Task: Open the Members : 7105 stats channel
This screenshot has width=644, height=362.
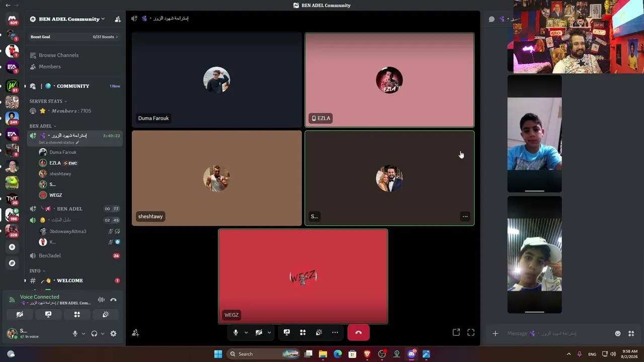Action: click(x=74, y=111)
